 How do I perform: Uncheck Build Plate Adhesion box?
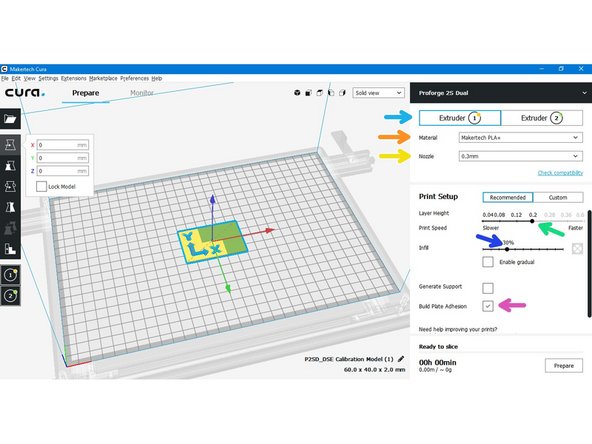(488, 306)
